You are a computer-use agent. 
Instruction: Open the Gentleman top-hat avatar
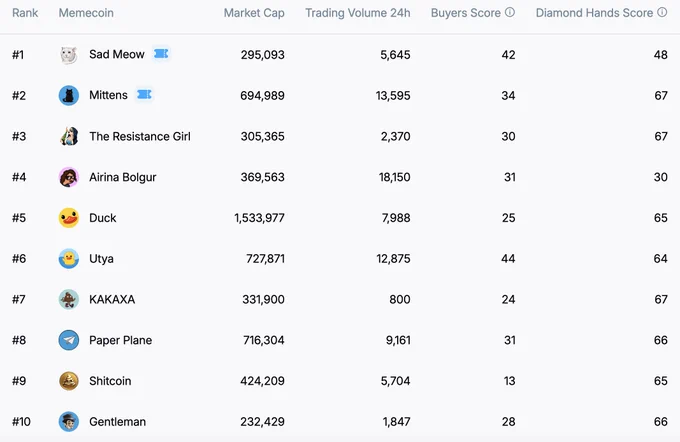pyautogui.click(x=69, y=422)
